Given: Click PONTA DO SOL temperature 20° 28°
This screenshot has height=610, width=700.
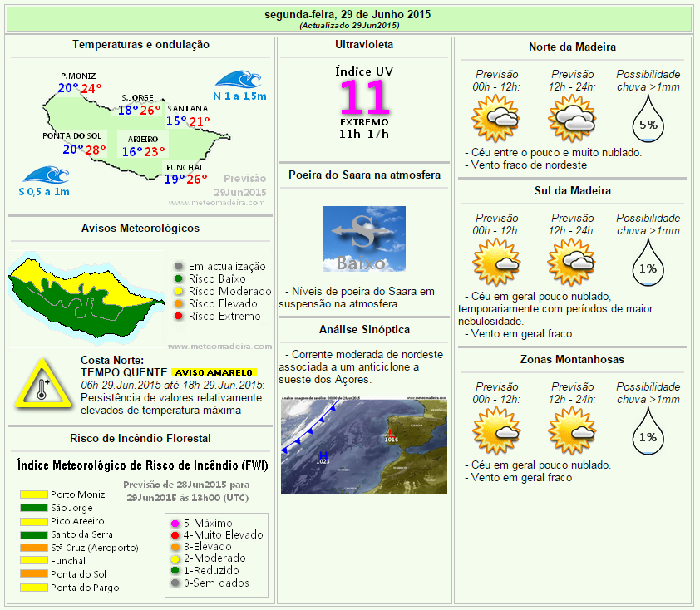Looking at the screenshot, I should [84, 150].
